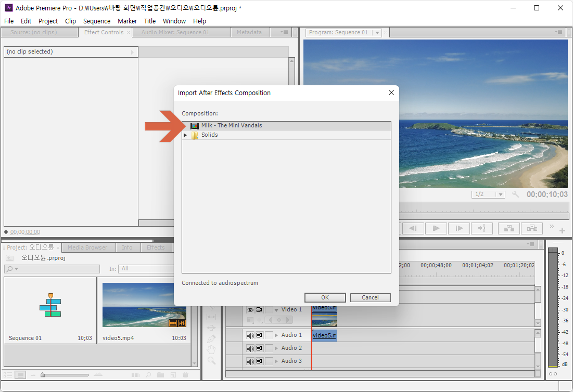Toggle the Audio 1 track lock box
Viewport: 573px width, 392px height.
(x=269, y=335)
